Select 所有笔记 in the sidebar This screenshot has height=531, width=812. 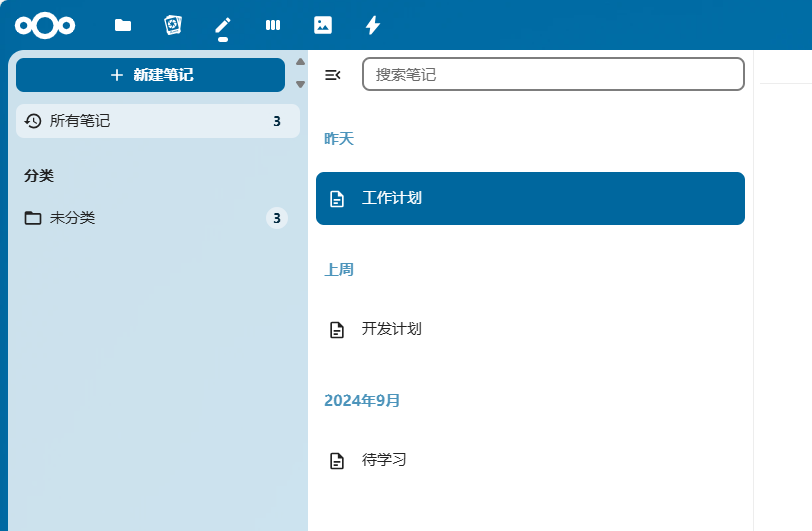pyautogui.click(x=158, y=121)
